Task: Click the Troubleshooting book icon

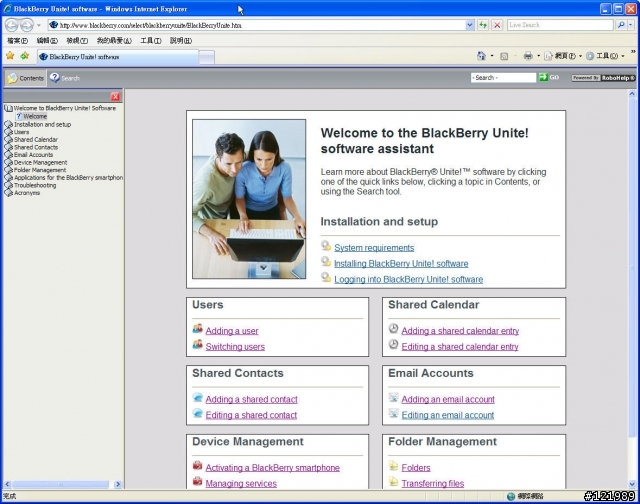Action: (8, 185)
